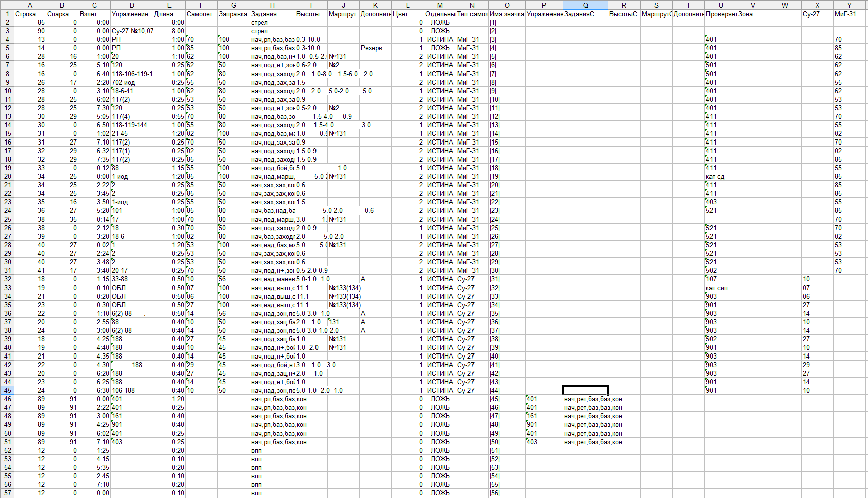This screenshot has width=868, height=498.
Task: Click the 'Задания' header cell
Action: tap(272, 14)
